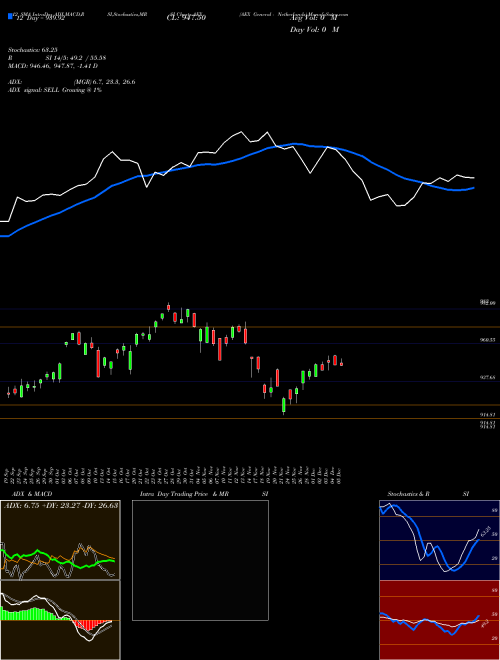
Task: Click the blue-background Stochastics mini chart
Action: click(x=439, y=540)
